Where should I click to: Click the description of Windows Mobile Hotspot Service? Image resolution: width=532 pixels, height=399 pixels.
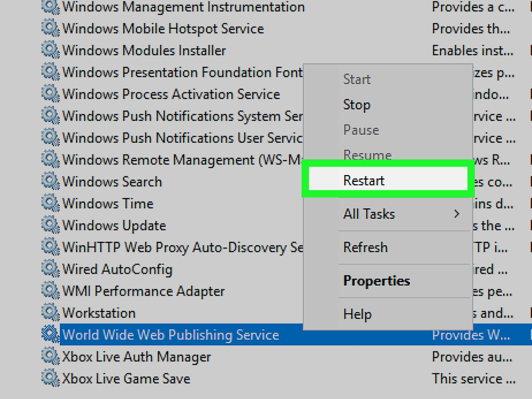(x=471, y=29)
